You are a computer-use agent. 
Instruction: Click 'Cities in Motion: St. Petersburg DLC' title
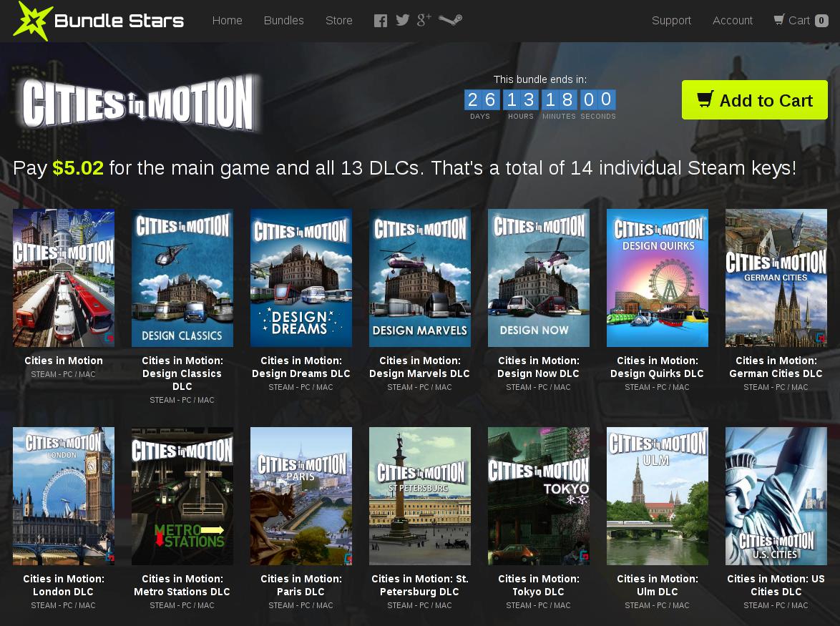click(420, 585)
